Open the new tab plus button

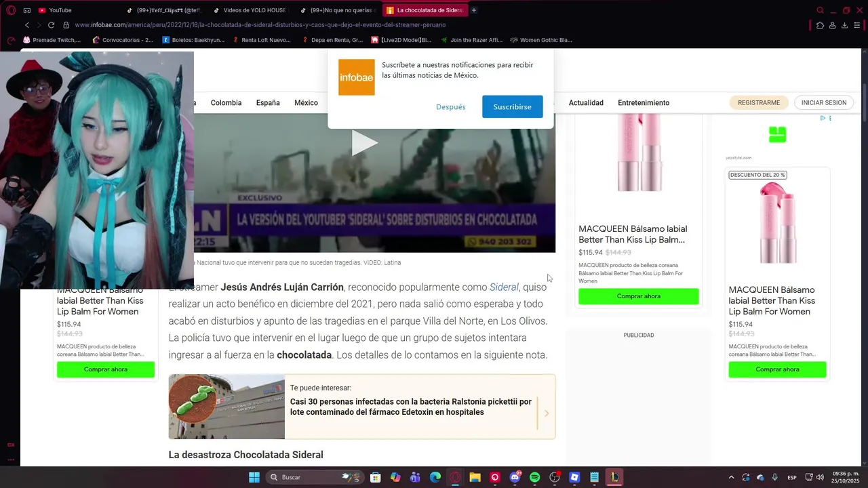point(474,10)
